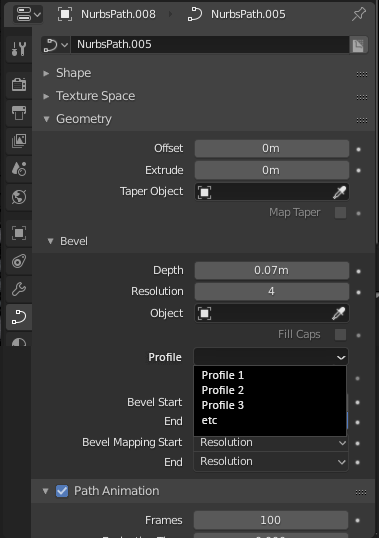Click the bevel Depth value field
This screenshot has width=379, height=538.
272,271
